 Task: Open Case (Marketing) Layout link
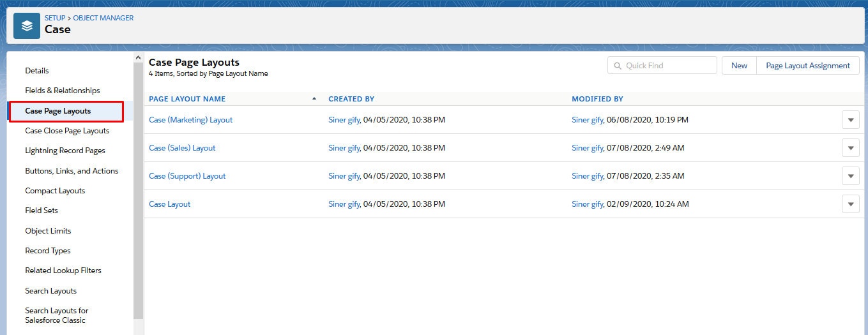pyautogui.click(x=191, y=120)
